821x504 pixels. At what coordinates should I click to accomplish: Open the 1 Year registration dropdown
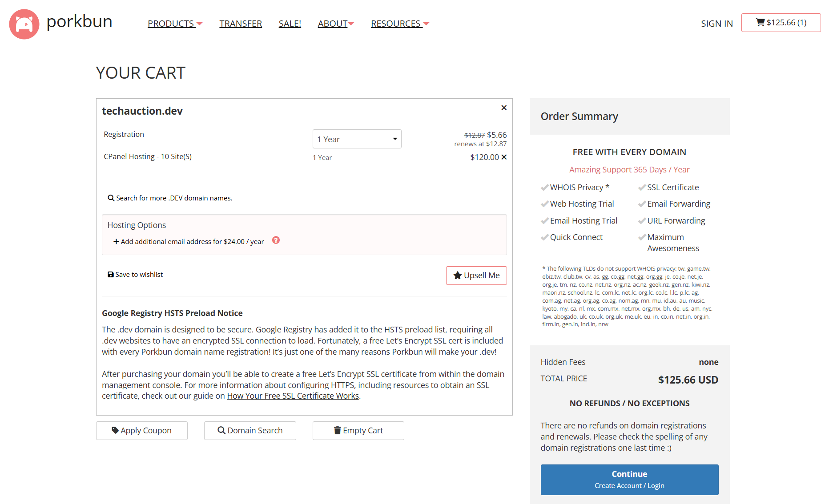357,139
